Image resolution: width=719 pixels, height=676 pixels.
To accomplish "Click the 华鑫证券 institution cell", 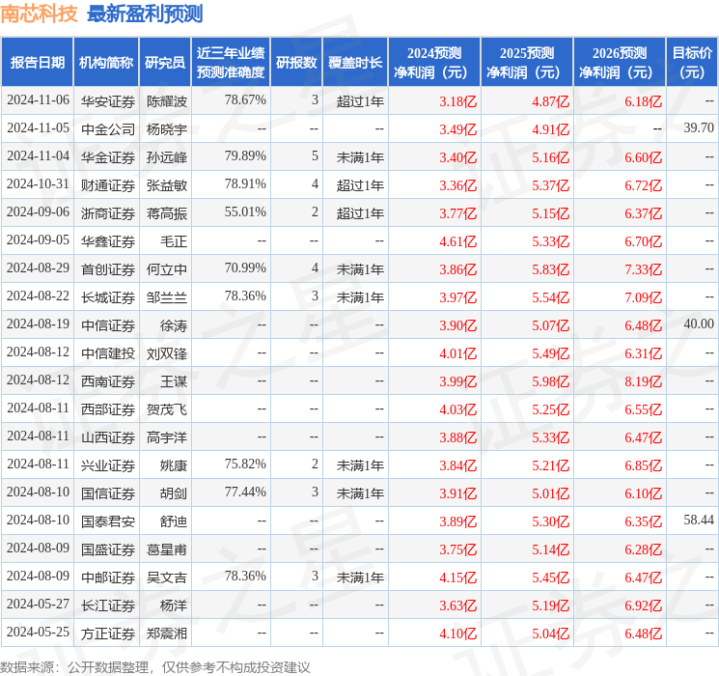I will [108, 241].
